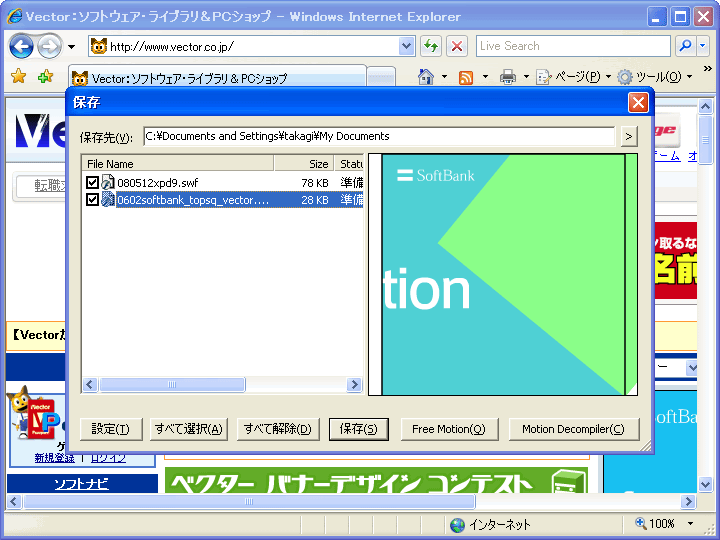Open the ソフトナビ link on the page
This screenshot has height=540, width=720.
(x=81, y=484)
